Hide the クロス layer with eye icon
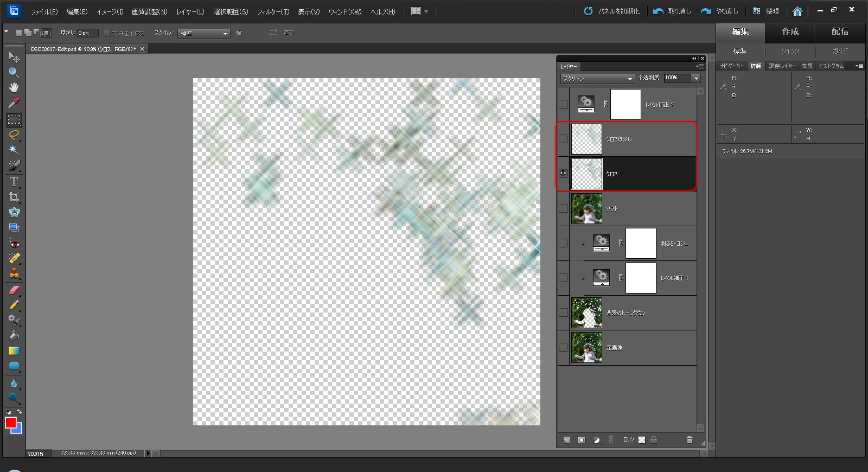 [x=563, y=174]
